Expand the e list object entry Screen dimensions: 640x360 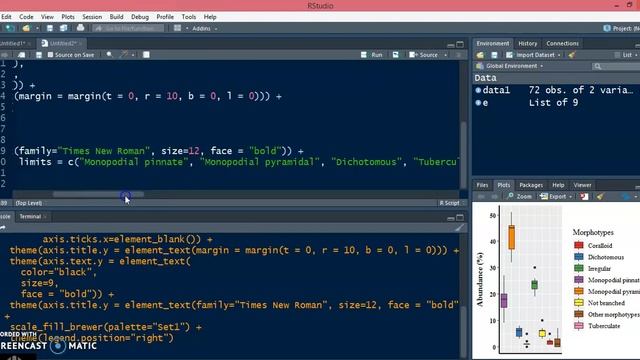[x=478, y=103]
